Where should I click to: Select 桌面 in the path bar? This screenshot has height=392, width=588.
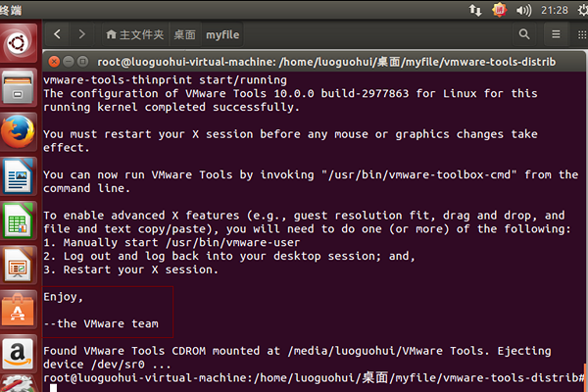[x=184, y=34]
